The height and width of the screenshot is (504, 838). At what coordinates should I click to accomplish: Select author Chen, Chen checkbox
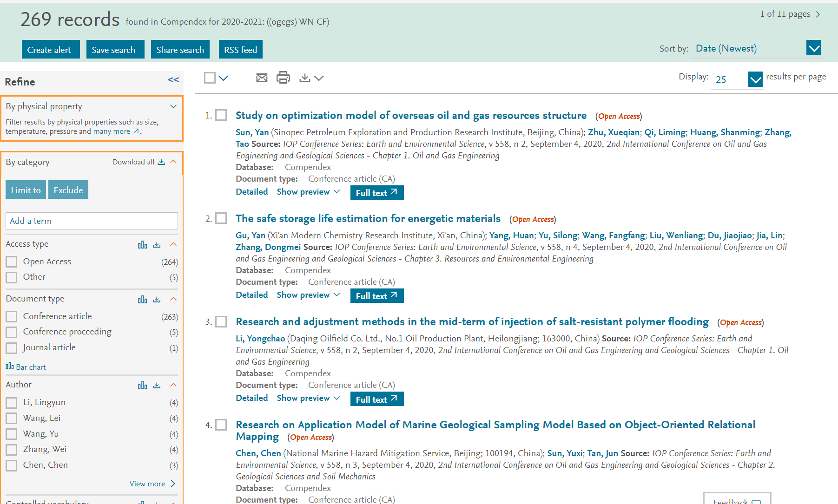click(x=12, y=465)
